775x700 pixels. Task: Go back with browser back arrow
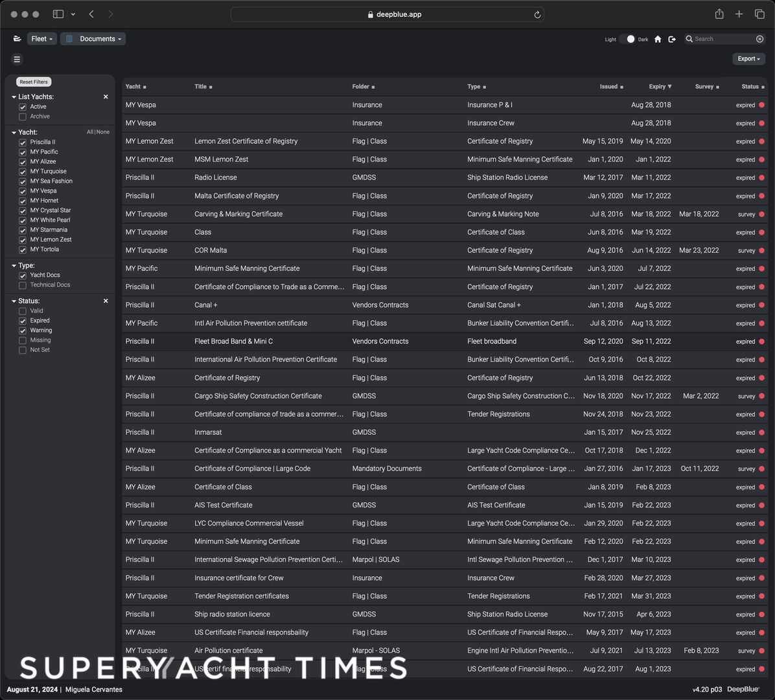pyautogui.click(x=91, y=14)
